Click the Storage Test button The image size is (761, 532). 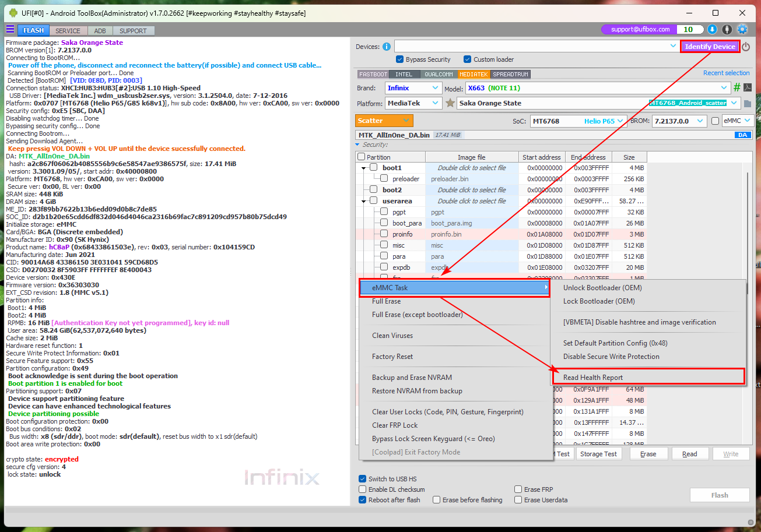click(x=599, y=454)
